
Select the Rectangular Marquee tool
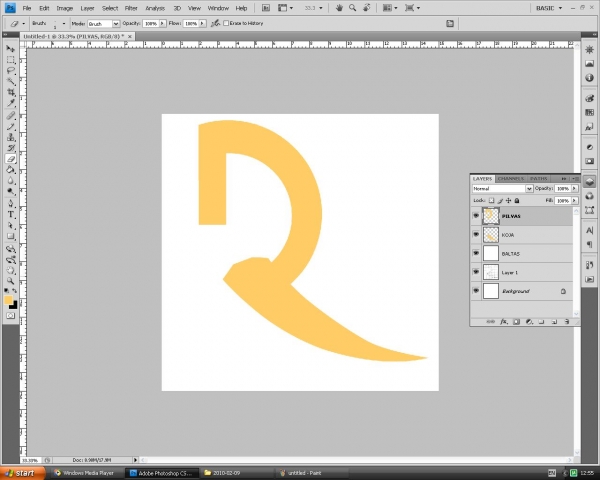(x=11, y=60)
